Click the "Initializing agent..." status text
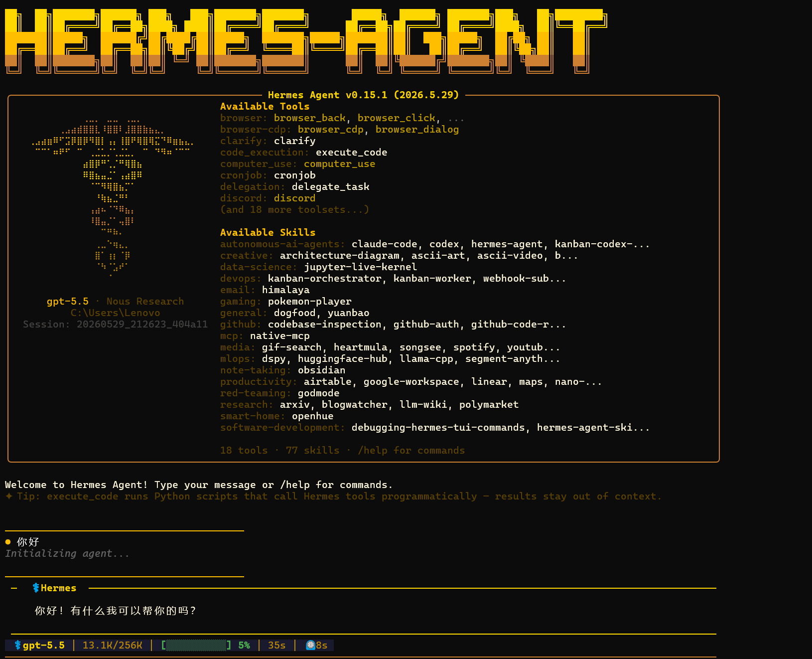 [x=67, y=554]
